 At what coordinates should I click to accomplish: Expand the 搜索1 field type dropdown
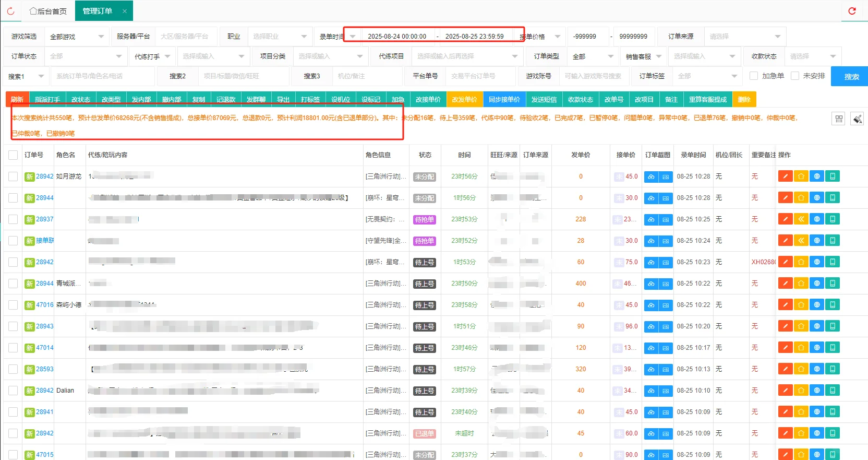(x=26, y=76)
